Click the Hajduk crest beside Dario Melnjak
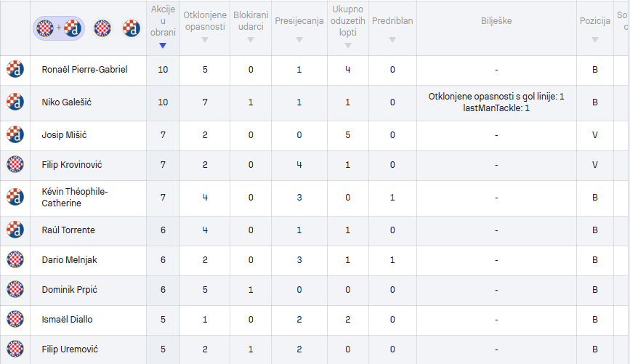Screen dimensions: 630x364 point(15,259)
